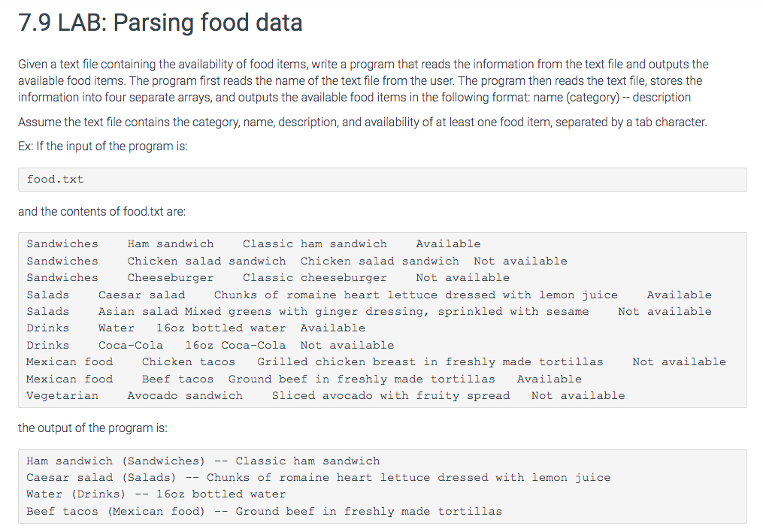This screenshot has width=763, height=532.
Task: Click the 'Ham sandwich' line in file contents
Action: pyautogui.click(x=253, y=244)
